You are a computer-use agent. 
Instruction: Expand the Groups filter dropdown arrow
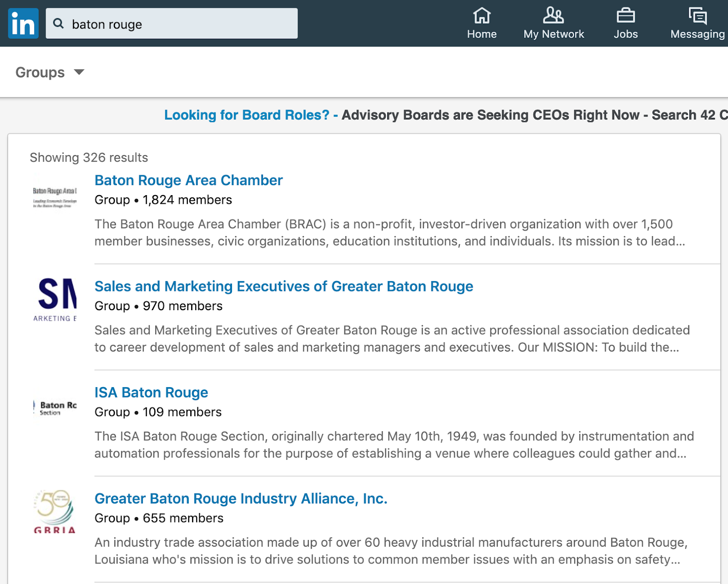79,72
